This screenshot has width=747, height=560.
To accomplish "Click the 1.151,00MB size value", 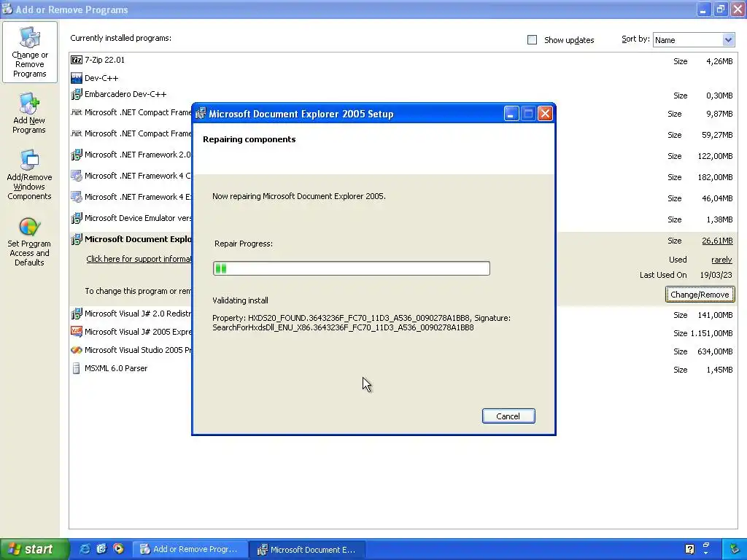I will click(711, 333).
